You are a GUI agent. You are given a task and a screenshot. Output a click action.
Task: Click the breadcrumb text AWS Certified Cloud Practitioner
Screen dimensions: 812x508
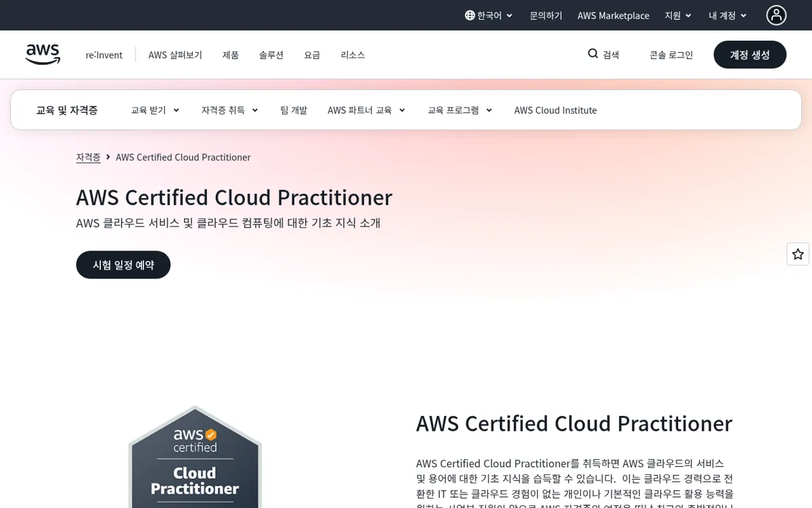(x=183, y=157)
